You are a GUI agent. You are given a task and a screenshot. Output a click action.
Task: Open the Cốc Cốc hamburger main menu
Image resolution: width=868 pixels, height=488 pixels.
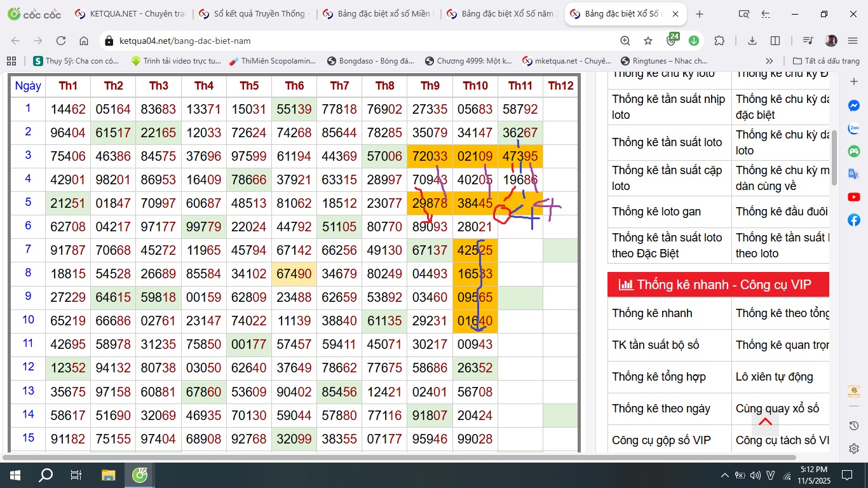coord(853,41)
